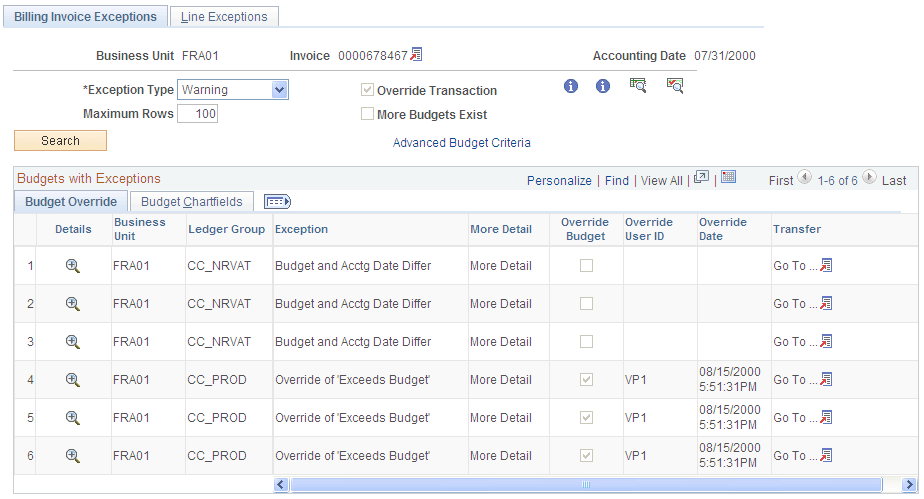Open the table-with-magnifier preview icon

638,86
